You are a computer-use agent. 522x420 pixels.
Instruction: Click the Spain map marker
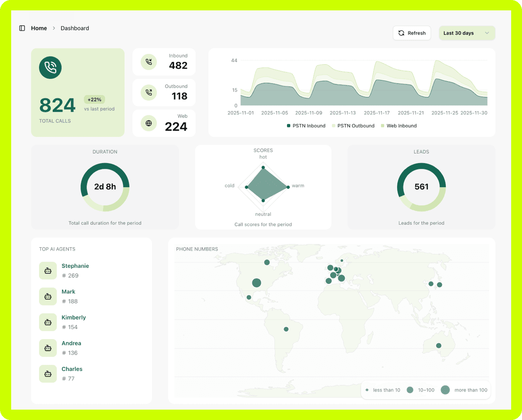click(328, 281)
